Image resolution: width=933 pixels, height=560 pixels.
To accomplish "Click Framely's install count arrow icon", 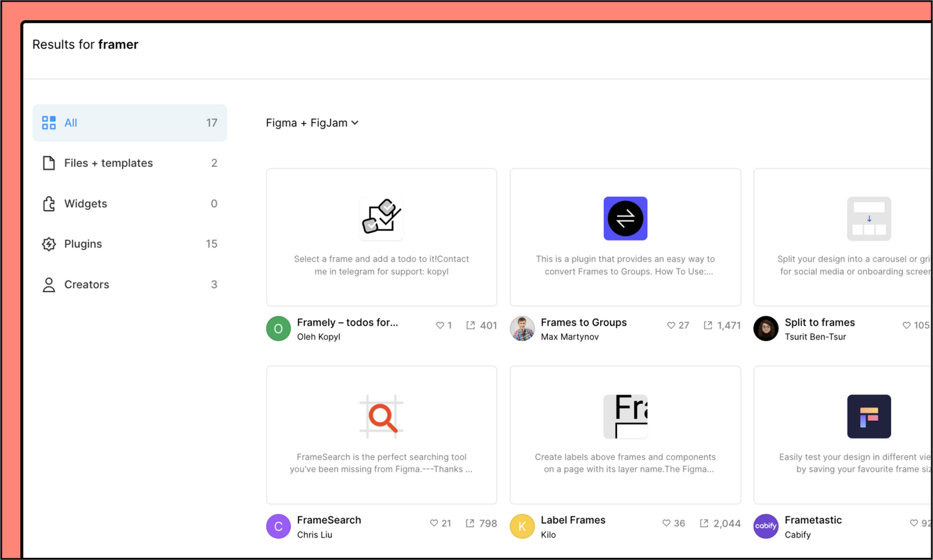I will coord(471,326).
